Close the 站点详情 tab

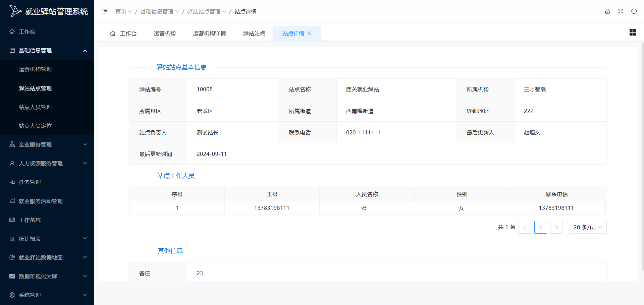(x=309, y=33)
